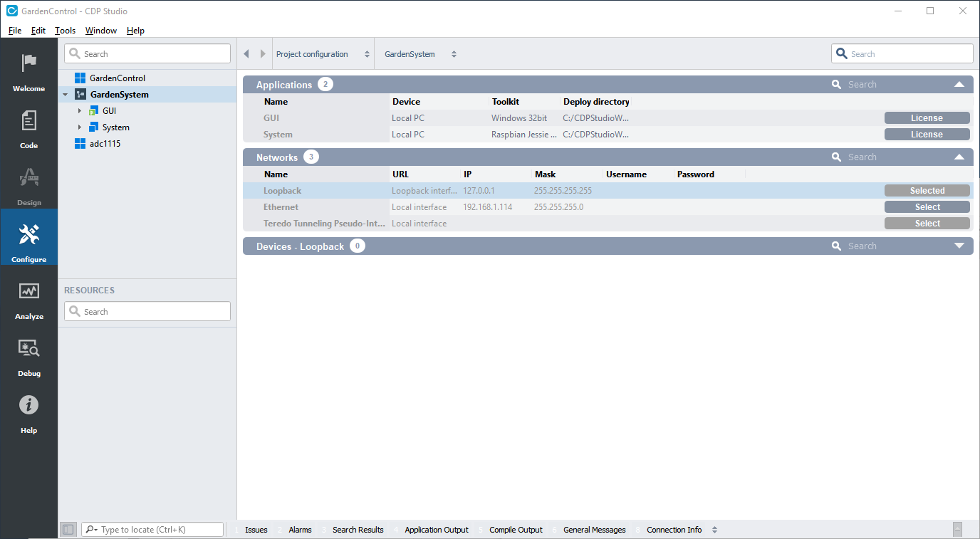Screen dimensions: 980x539
Task: Open the Help info icon in sidebar
Action: 28,405
